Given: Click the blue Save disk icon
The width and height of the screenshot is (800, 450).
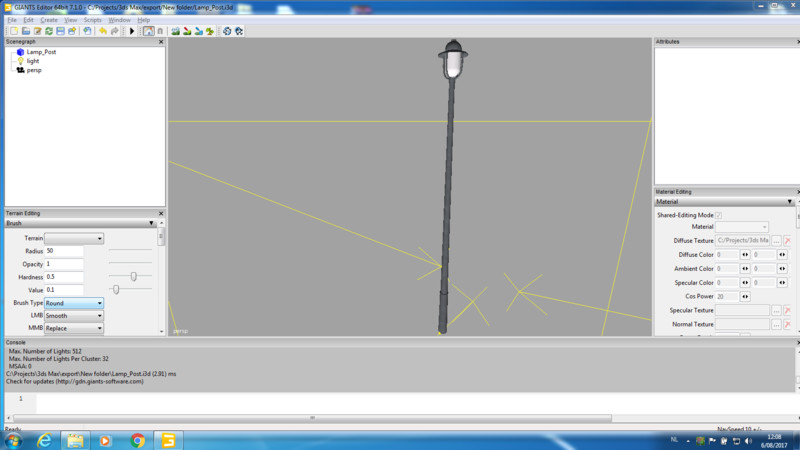Looking at the screenshot, I should [x=62, y=31].
